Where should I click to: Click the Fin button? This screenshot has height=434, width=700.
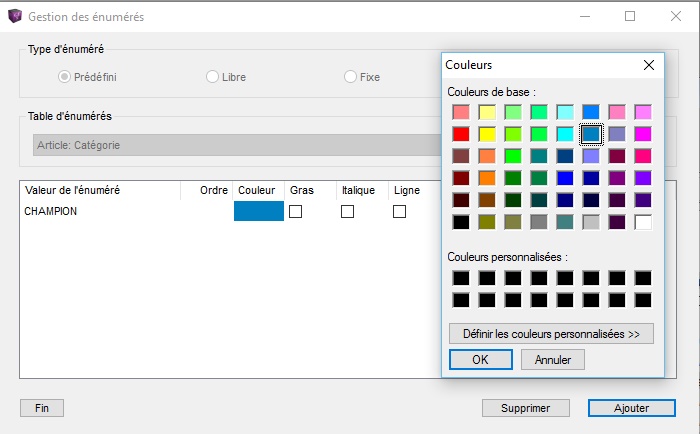(x=42, y=408)
